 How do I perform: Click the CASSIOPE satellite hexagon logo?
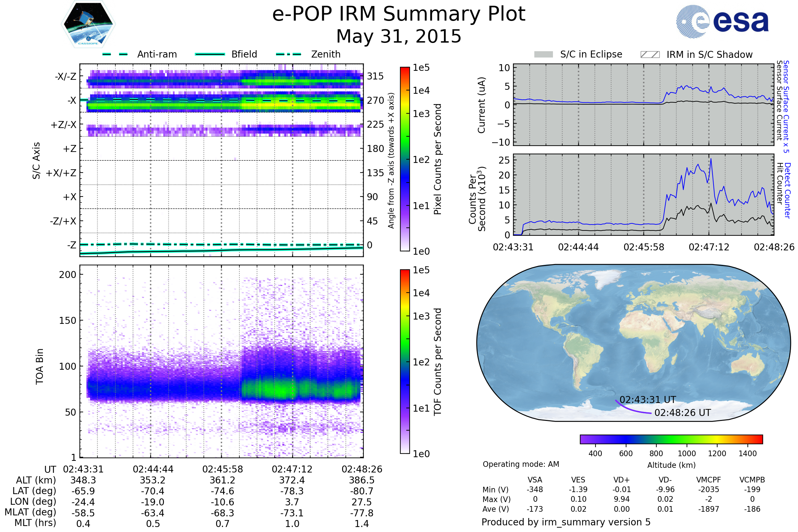[x=88, y=24]
